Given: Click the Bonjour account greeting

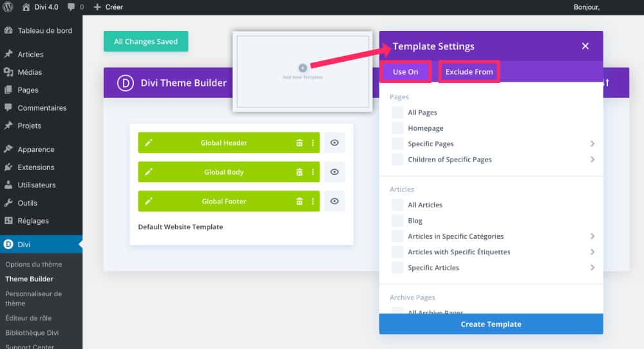Looking at the screenshot, I should pos(587,7).
